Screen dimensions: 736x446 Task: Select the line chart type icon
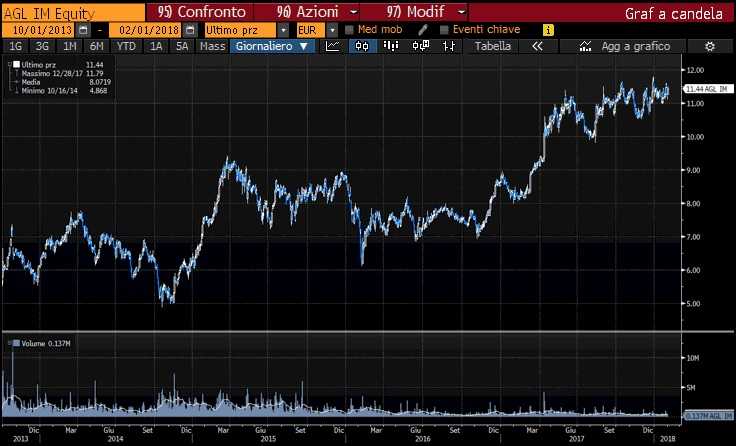[332, 46]
